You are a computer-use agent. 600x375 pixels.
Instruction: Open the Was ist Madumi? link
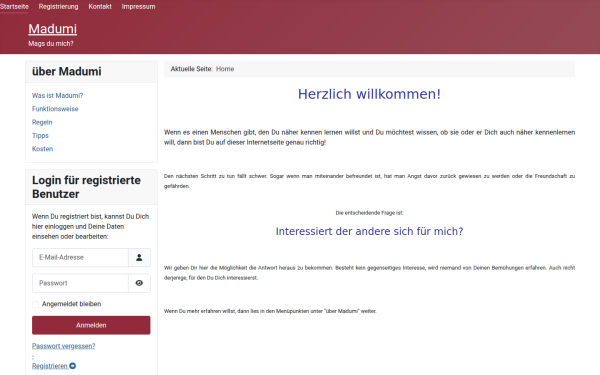coord(57,96)
